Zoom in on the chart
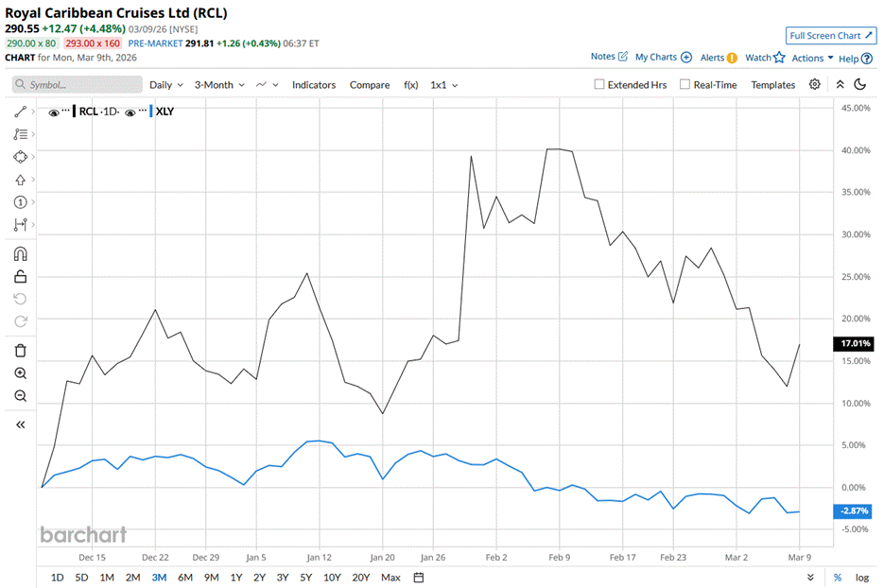Viewport: 884px width, 588px height. click(x=20, y=373)
